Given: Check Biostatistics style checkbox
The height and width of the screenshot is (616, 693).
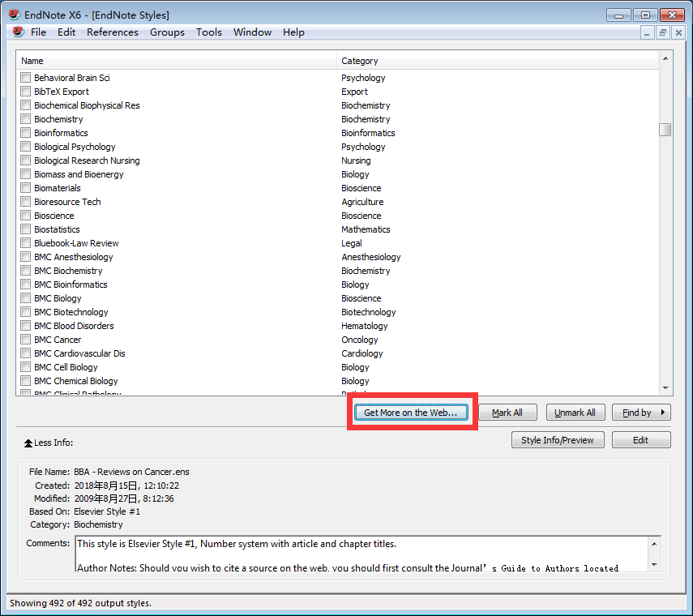Looking at the screenshot, I should [26, 229].
